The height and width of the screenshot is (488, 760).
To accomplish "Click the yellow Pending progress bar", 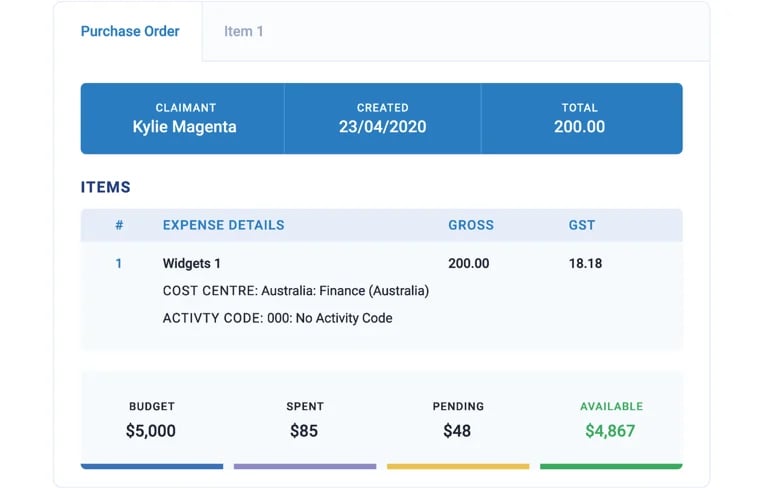I will point(458,466).
